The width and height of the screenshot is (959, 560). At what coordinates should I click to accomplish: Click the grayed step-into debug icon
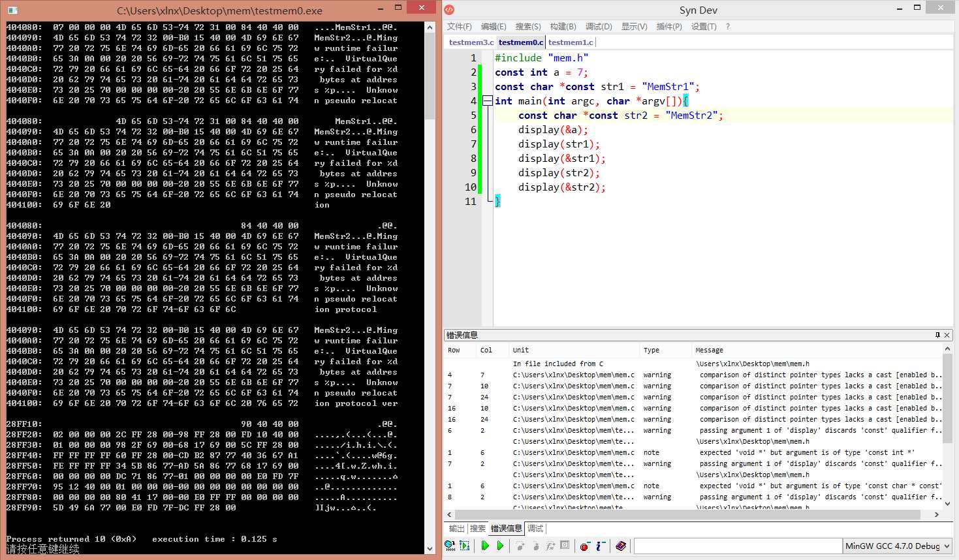[520, 546]
